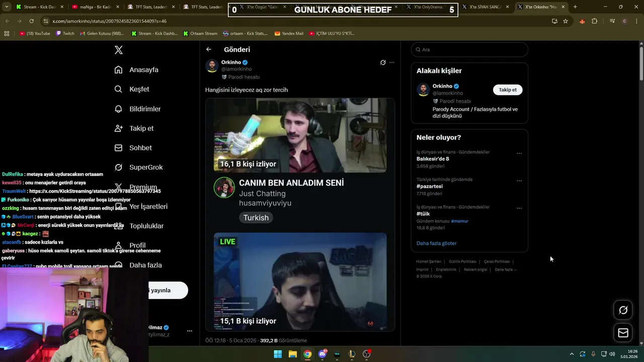The height and width of the screenshot is (362, 644).
Task: Switch to X'te SİYAH SANCAK tab
Action: pyautogui.click(x=486, y=7)
